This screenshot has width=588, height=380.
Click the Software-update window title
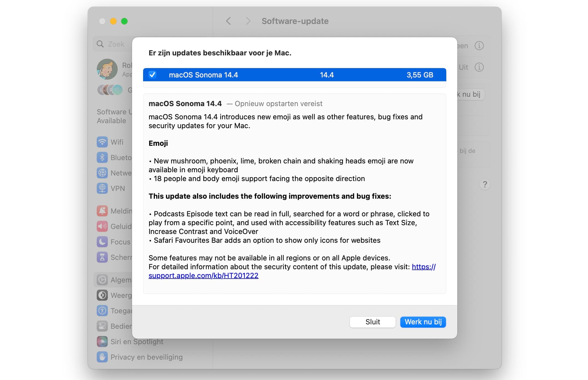[x=295, y=21]
